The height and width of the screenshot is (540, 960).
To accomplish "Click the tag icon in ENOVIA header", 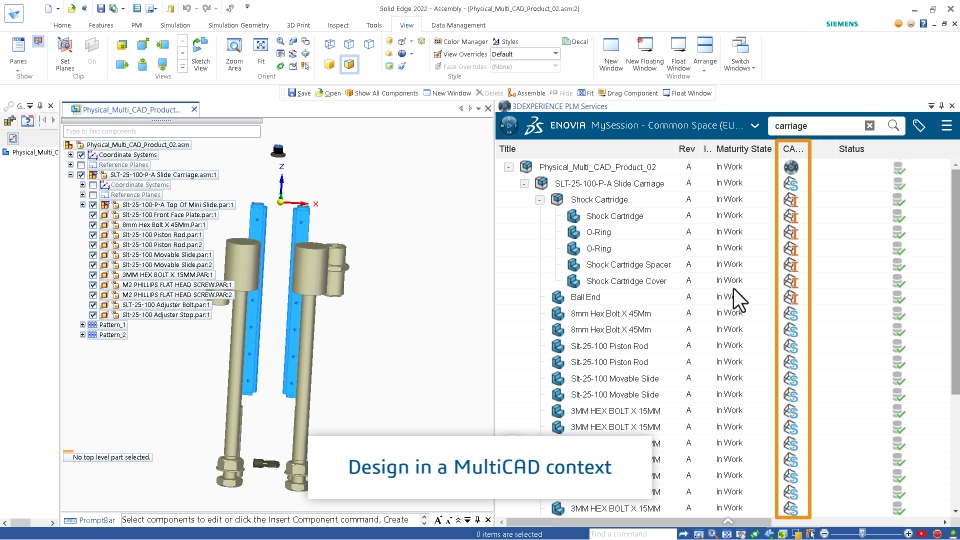I will [920, 126].
